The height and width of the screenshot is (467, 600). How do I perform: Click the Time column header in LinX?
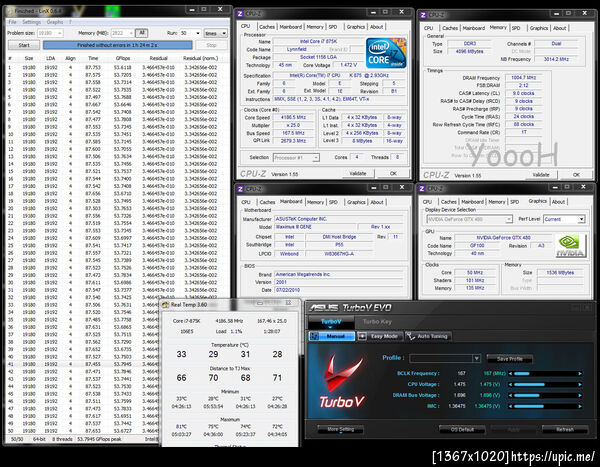[93, 58]
